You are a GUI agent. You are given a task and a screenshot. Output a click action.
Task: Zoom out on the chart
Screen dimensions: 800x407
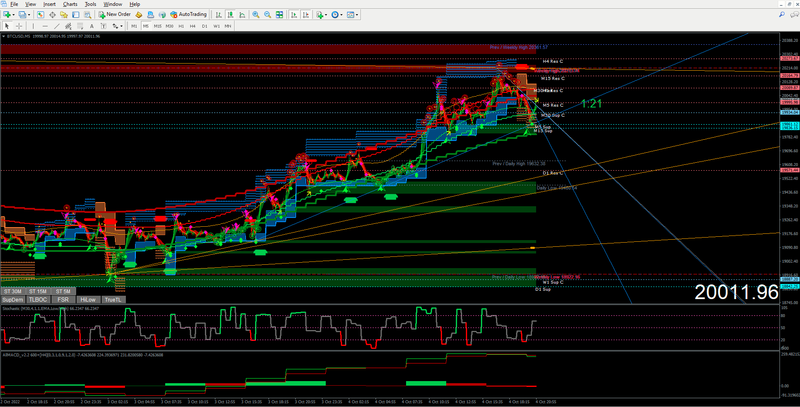(x=267, y=15)
